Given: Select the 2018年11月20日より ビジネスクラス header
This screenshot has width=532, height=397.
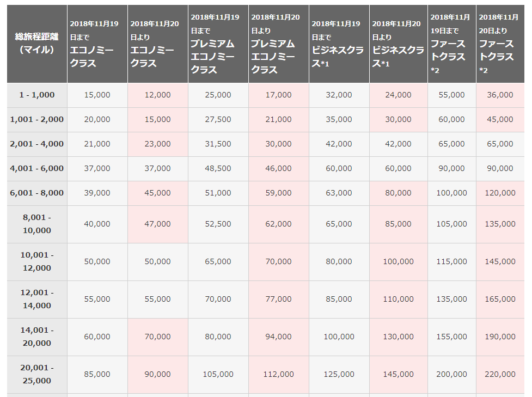Looking at the screenshot, I should click(399, 44).
